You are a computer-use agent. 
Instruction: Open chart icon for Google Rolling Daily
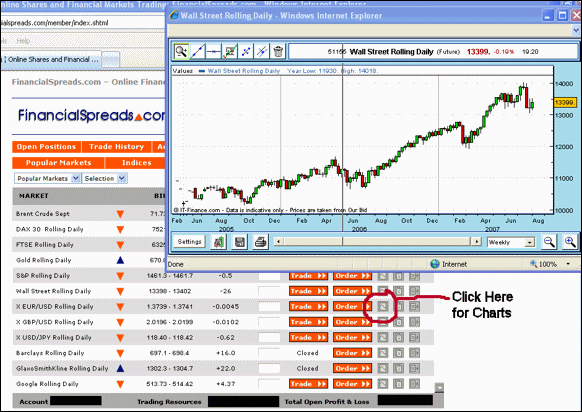point(383,384)
